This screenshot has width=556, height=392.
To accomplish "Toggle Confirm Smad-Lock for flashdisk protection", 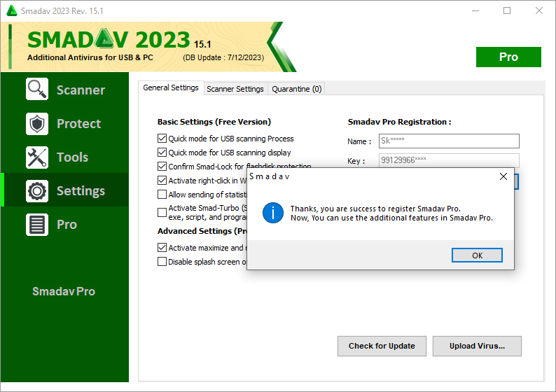I will coord(162,166).
